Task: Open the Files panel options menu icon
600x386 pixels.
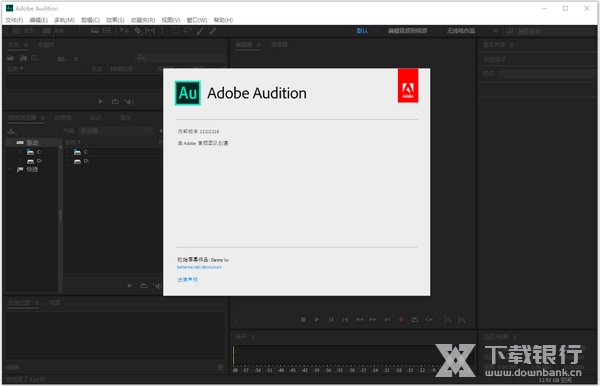Action: coord(26,45)
